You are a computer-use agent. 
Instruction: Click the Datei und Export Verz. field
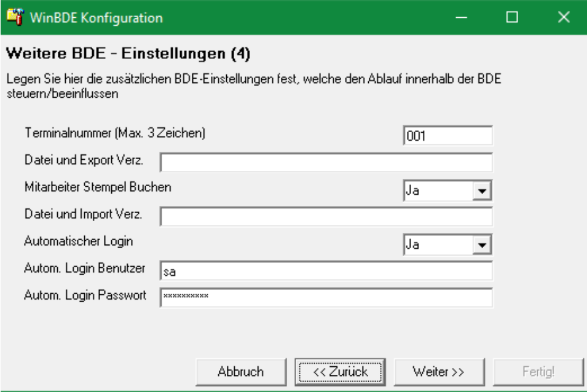tap(326, 163)
